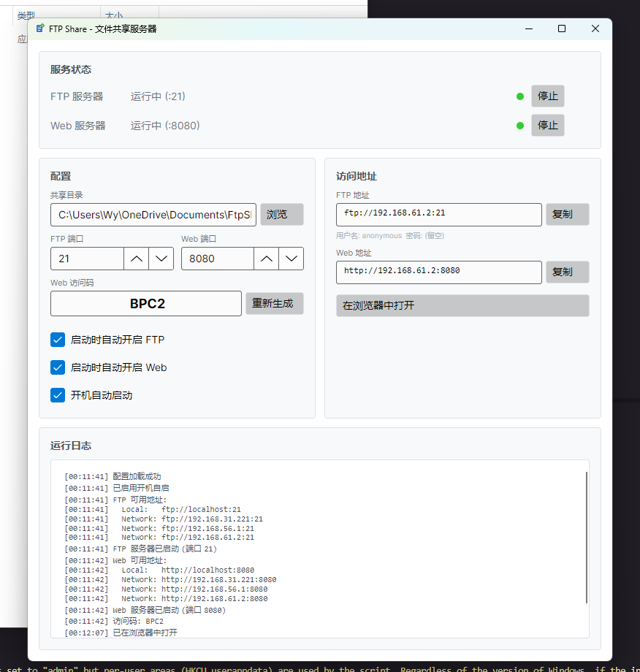The width and height of the screenshot is (640, 672).
Task: Click the log panel vertical scrollbar
Action: [x=587, y=537]
